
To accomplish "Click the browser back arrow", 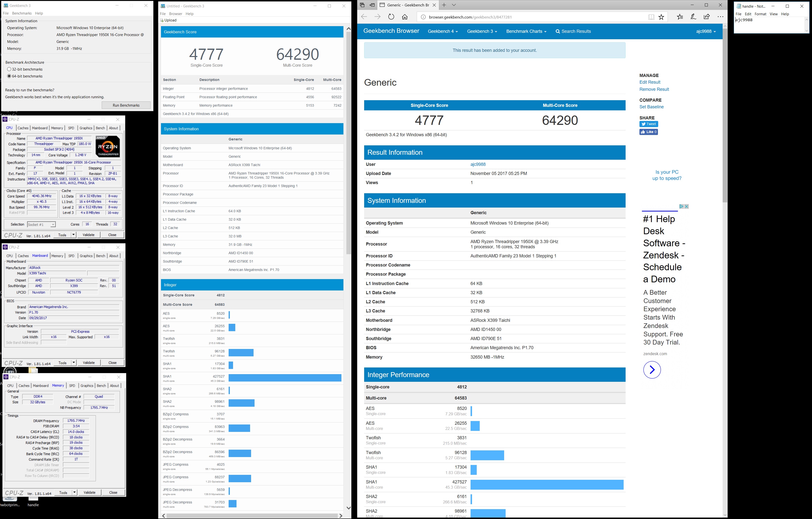I will point(364,17).
